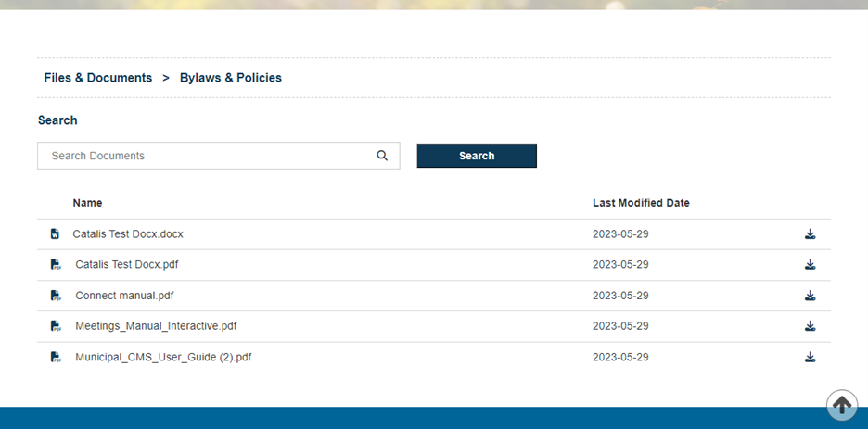868x429 pixels.
Task: Click the PDF icon beside Municipal_CMS_User_Guide
Action: tap(56, 357)
